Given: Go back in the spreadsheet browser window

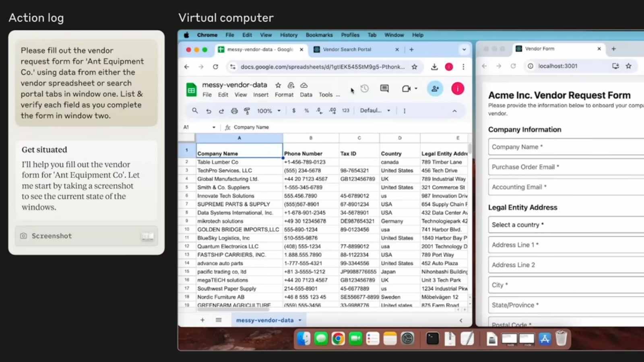Looking at the screenshot, I should 187,67.
